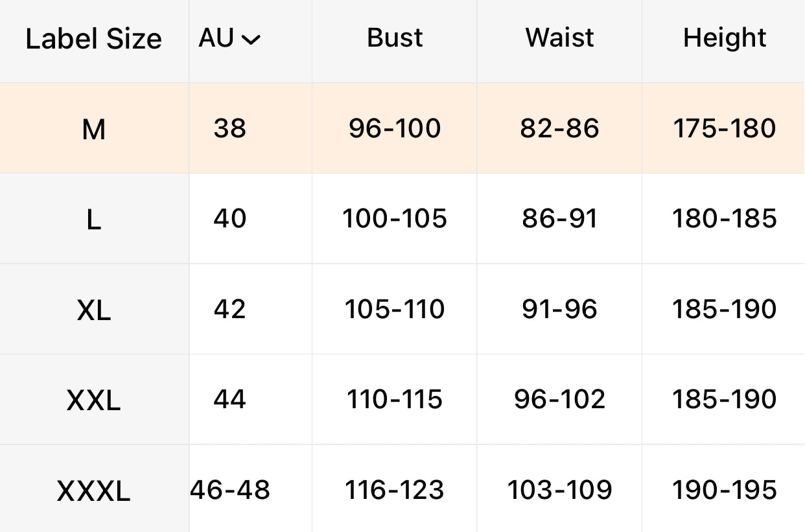Click the 96-100 bust measurement cell

394,128
